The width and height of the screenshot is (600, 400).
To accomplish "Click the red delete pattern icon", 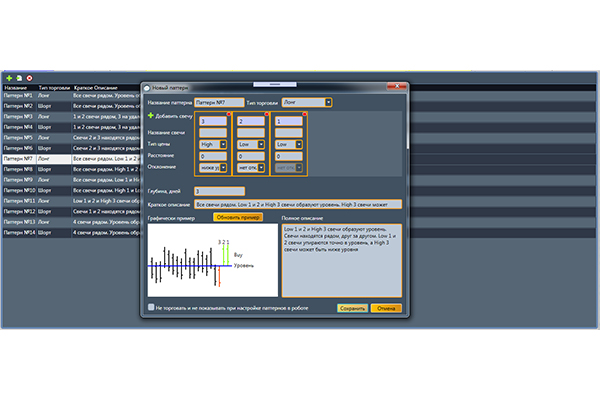I will point(30,77).
